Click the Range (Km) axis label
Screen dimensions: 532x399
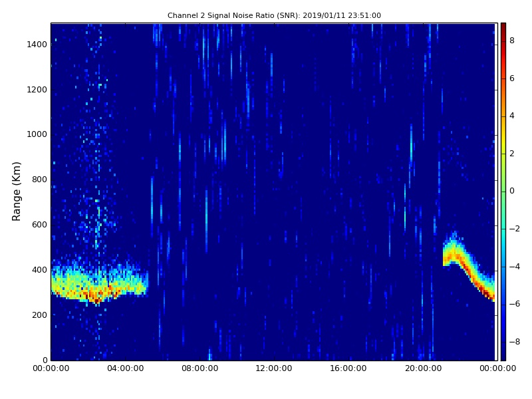16,192
